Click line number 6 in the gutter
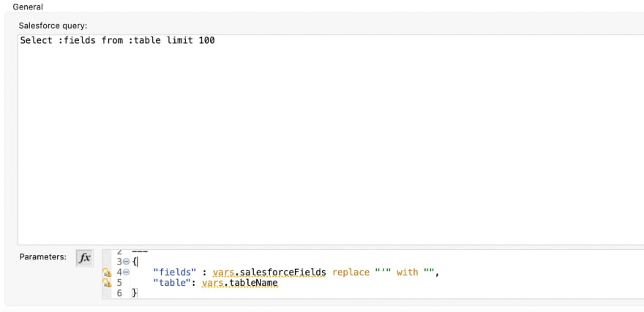The width and height of the screenshot is (644, 312). point(119,293)
